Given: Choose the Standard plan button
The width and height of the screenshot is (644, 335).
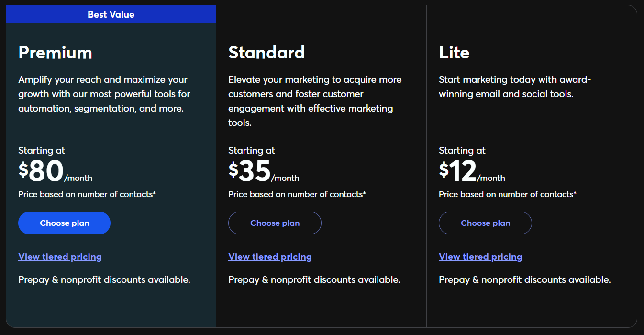Looking at the screenshot, I should (275, 223).
